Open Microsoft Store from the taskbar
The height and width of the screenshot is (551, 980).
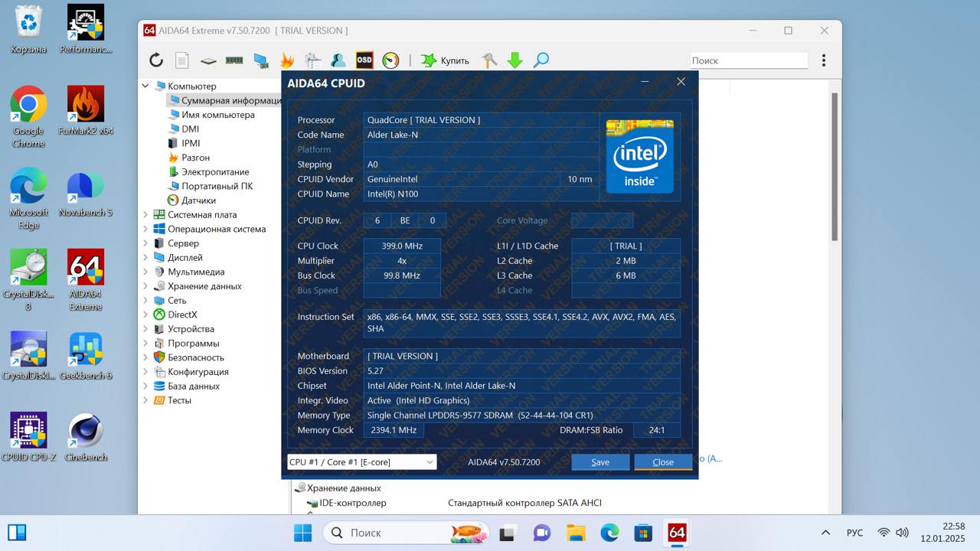(643, 533)
